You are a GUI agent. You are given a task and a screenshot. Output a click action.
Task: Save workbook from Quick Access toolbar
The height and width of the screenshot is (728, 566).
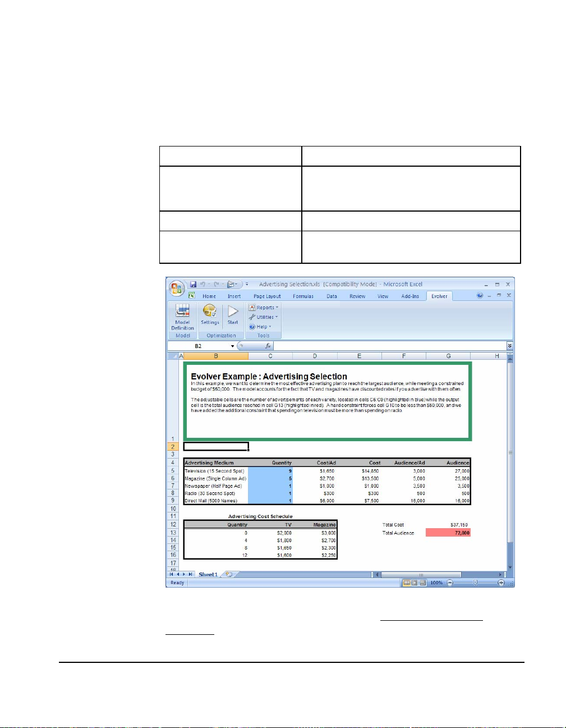(193, 285)
